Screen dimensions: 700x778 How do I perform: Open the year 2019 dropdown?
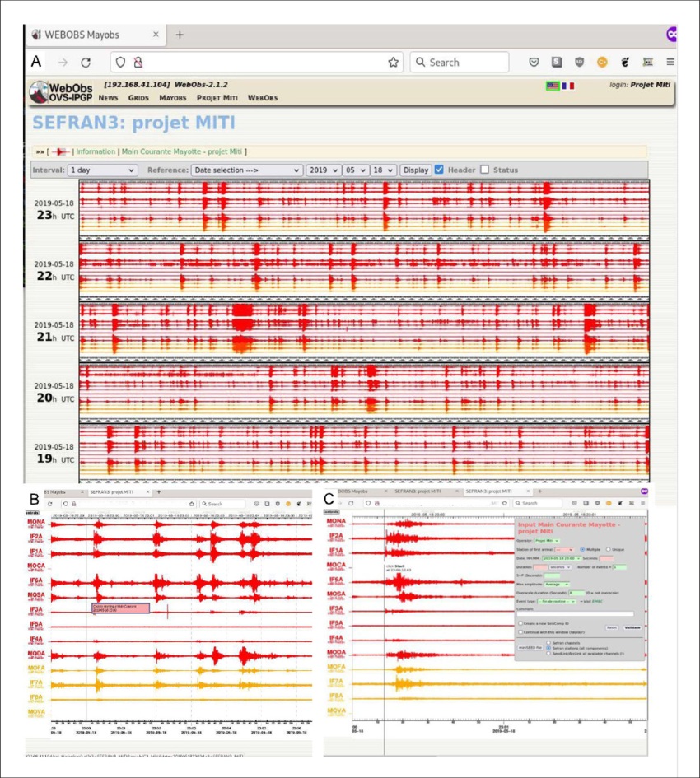click(322, 170)
